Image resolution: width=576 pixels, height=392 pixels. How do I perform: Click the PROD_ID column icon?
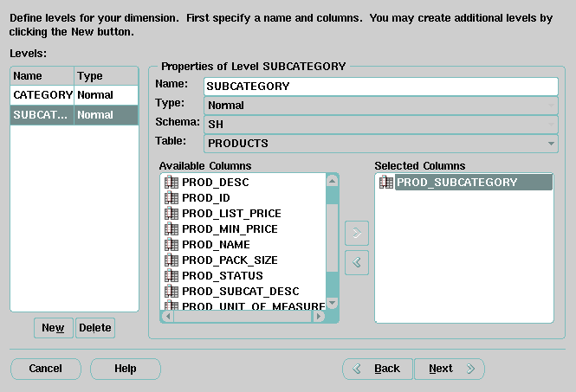pos(171,198)
